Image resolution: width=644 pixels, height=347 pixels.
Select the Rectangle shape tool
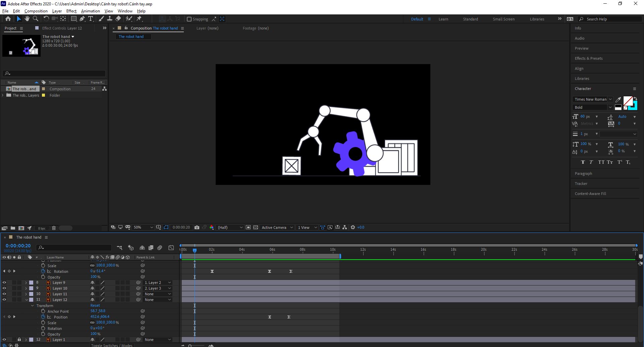(74, 19)
